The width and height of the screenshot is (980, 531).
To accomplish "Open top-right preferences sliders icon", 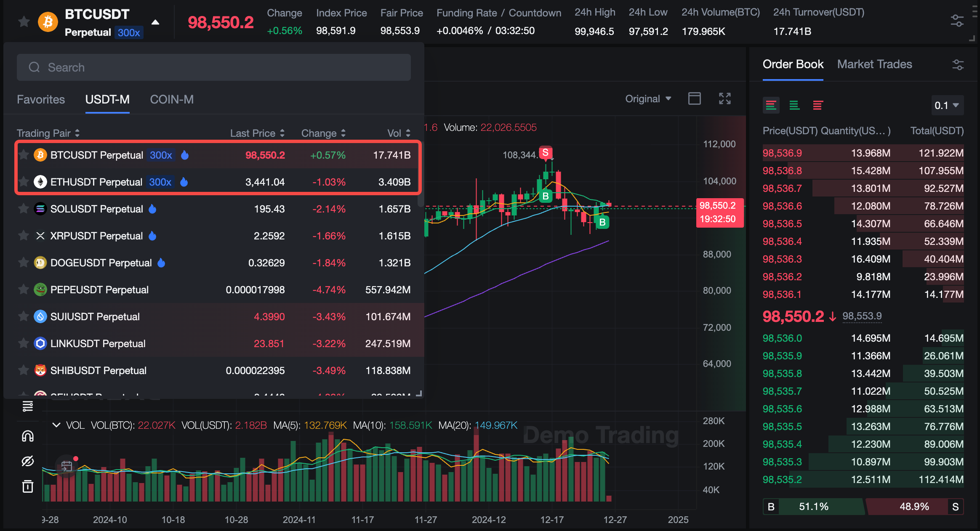I will (957, 21).
